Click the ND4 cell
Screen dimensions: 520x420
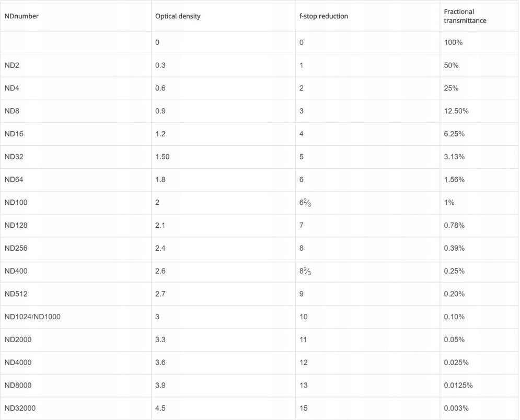(11, 88)
